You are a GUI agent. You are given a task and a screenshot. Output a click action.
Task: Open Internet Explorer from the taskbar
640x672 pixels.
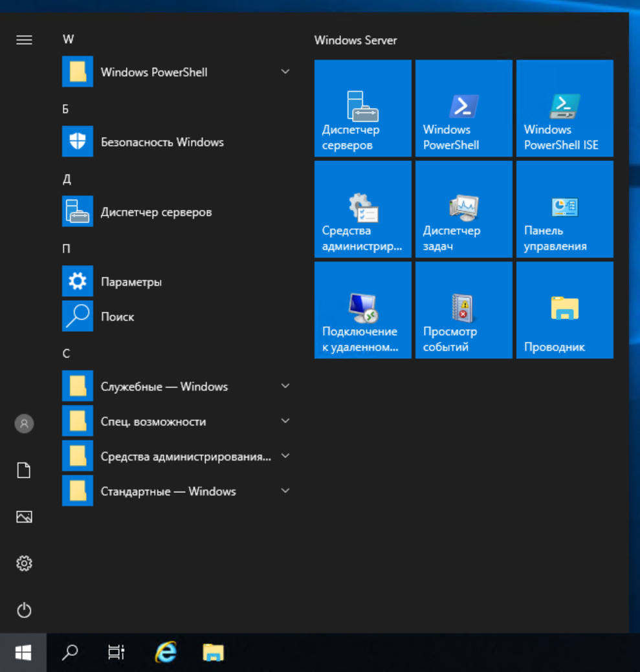coord(165,653)
